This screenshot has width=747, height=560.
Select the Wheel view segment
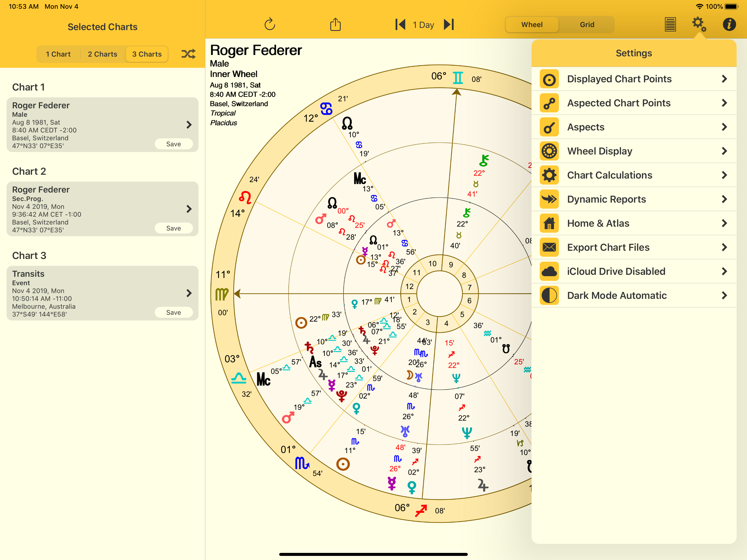(x=532, y=25)
